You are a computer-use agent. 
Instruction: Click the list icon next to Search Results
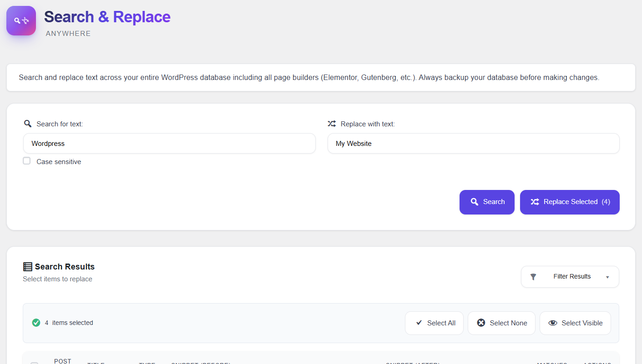[28, 267]
